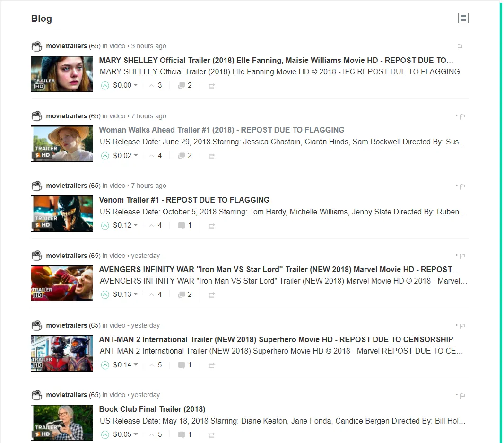This screenshot has height=443, width=504.
Task: Flag the AVENGERS INFINITY WAR post
Action: [462, 256]
